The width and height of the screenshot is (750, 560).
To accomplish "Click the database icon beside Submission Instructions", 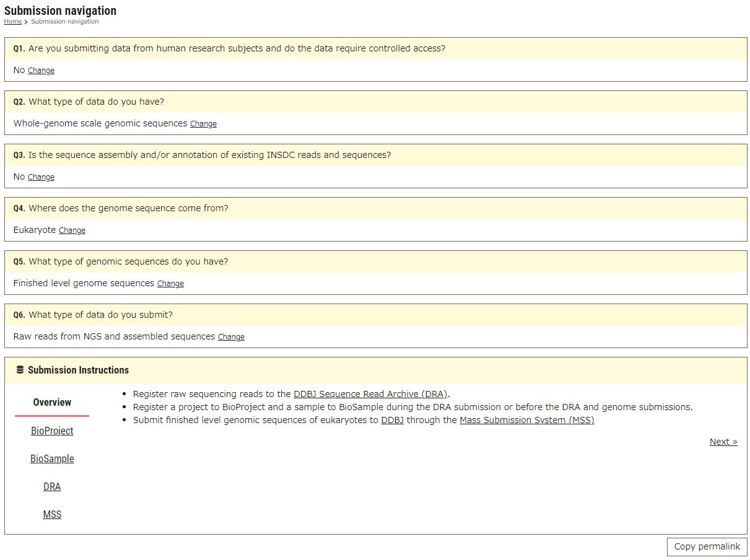I will 20,370.
